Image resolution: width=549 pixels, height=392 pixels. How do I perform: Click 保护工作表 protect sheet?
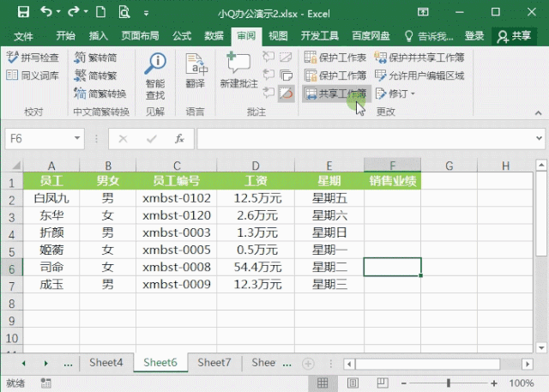335,57
